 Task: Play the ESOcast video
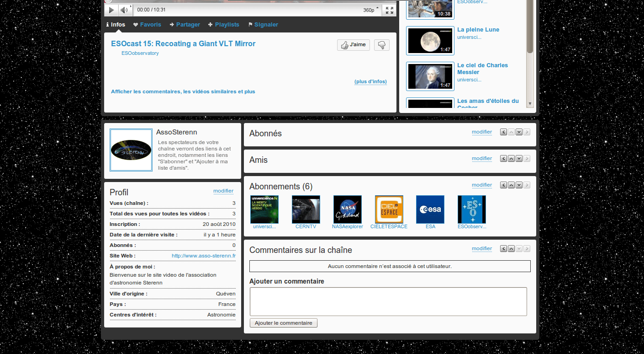click(111, 10)
